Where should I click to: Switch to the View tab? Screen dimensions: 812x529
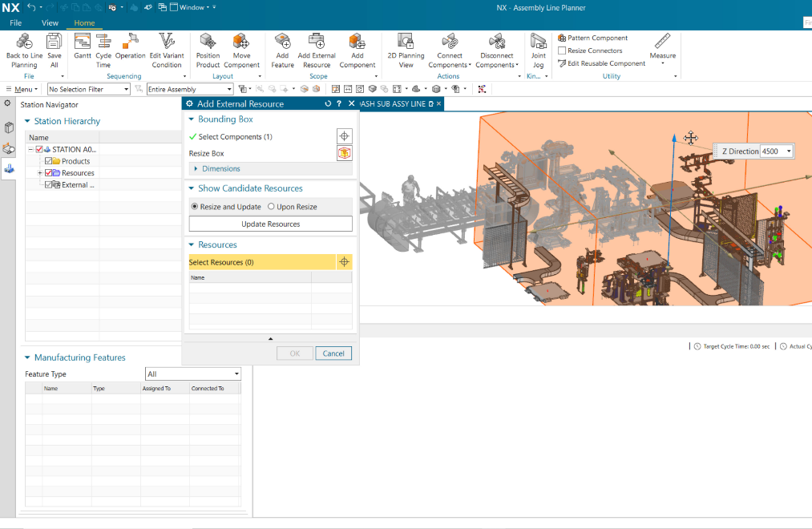[x=50, y=22]
